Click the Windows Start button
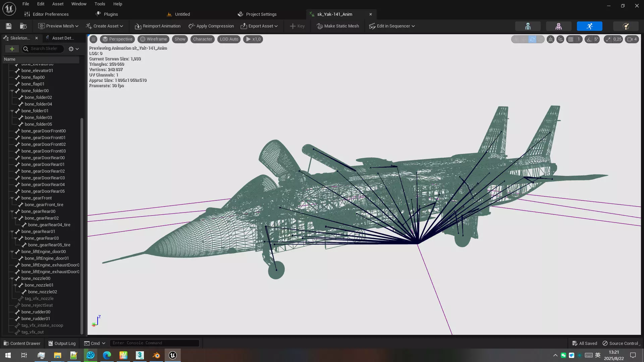This screenshot has width=644, height=362. pyautogui.click(x=8, y=355)
